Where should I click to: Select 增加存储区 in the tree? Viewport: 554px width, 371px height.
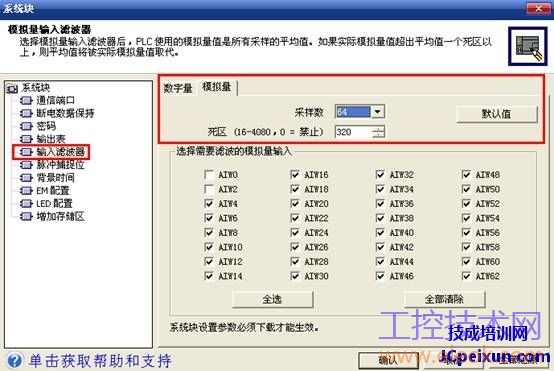click(x=60, y=216)
